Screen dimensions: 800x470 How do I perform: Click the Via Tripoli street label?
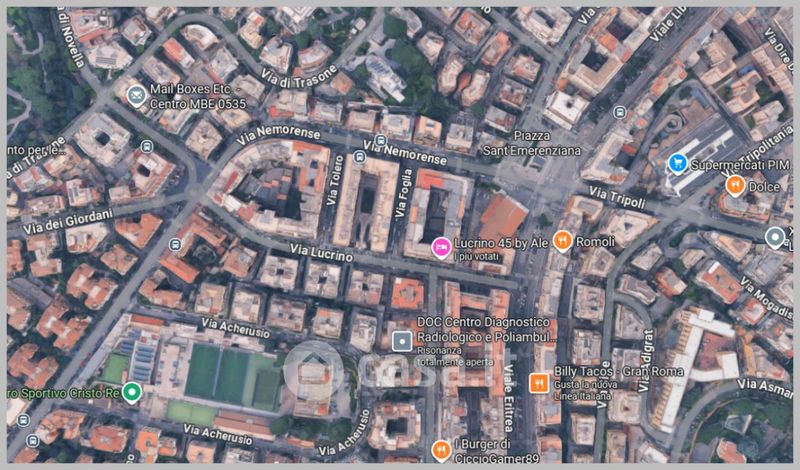[617, 197]
